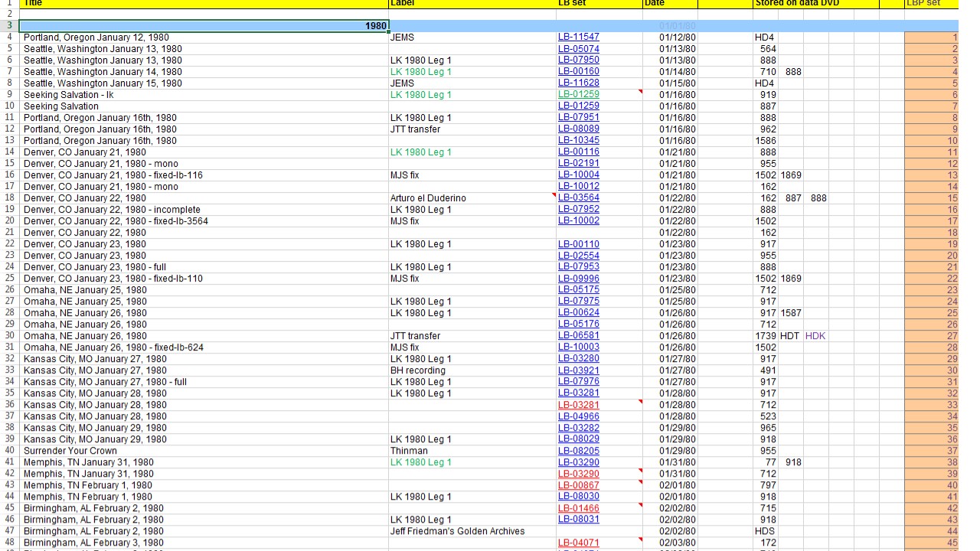Screen dimensions: 980x551
Task: Click the LB-04966 hyperlink
Action: (578, 416)
